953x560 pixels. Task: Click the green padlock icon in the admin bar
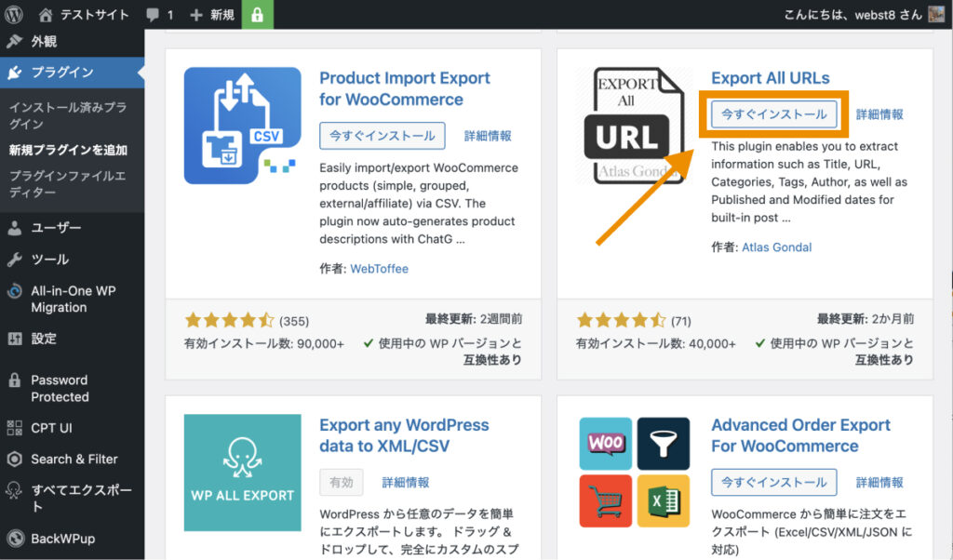tap(257, 14)
